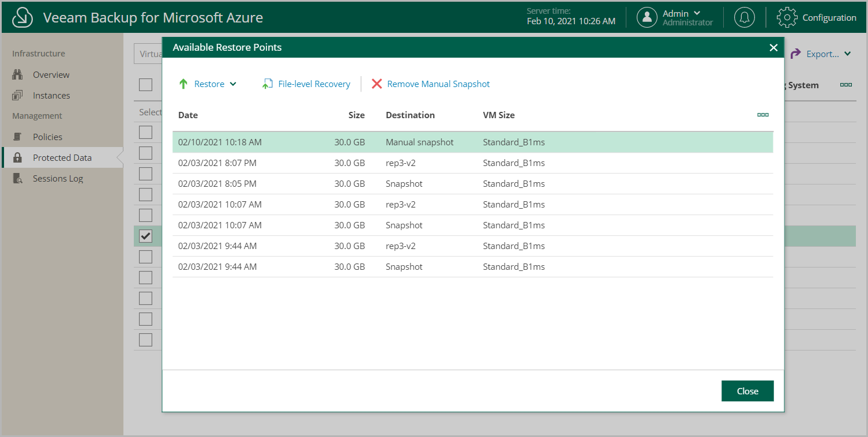Click the Configuration gear icon

[x=787, y=17]
